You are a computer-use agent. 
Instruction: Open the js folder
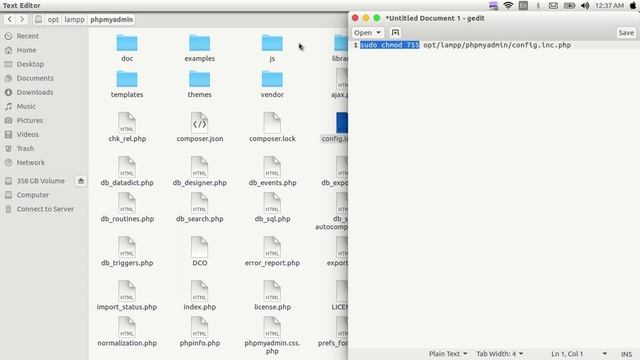coord(272,43)
